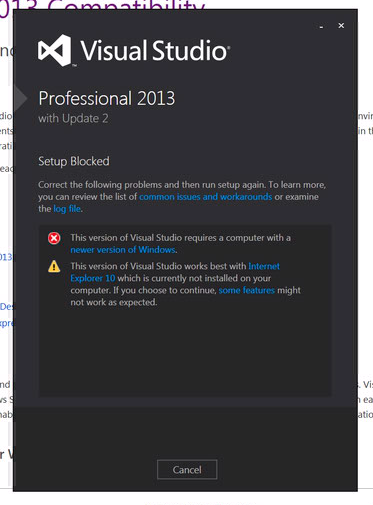The image size is (373, 505).
Task: Open the common issues and workarounds link
Action: pos(205,197)
